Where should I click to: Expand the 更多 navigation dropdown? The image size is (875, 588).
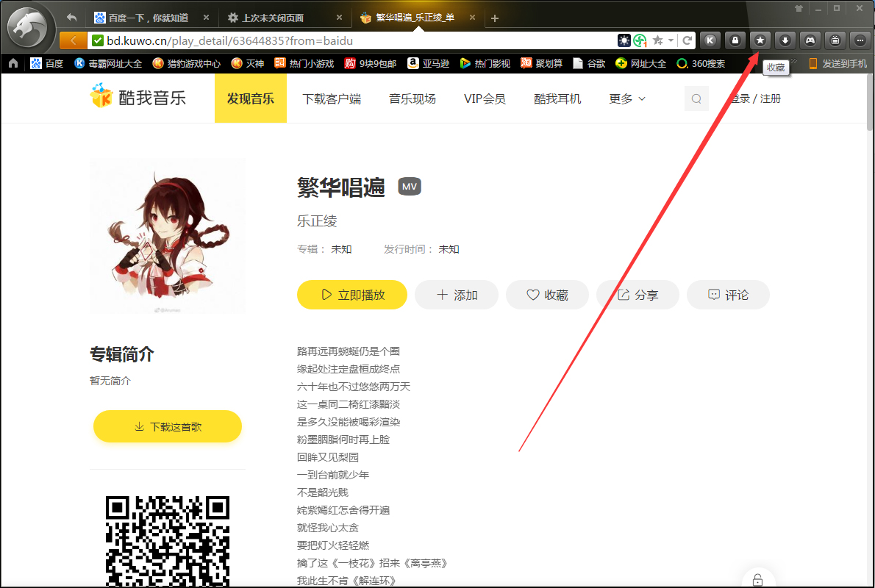coord(626,98)
